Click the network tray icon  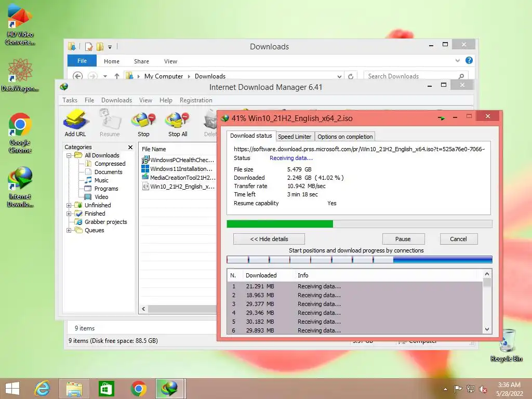470,389
